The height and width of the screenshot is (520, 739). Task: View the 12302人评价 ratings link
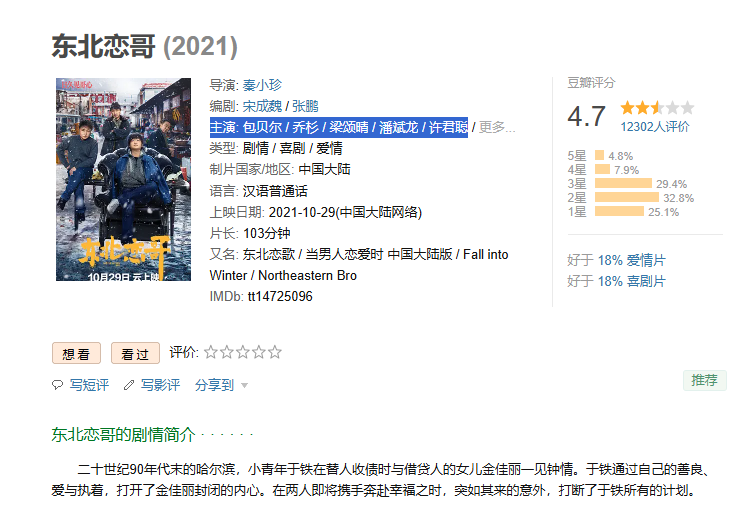[655, 127]
